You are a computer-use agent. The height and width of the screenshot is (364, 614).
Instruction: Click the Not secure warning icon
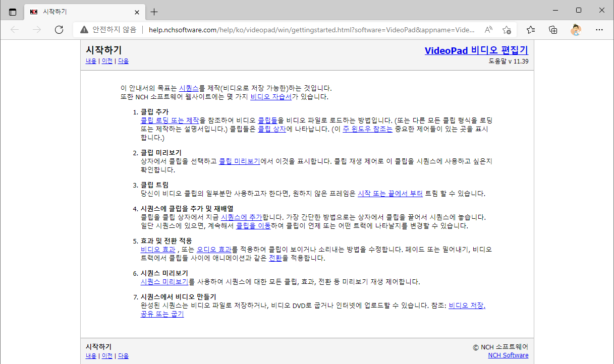click(x=84, y=30)
